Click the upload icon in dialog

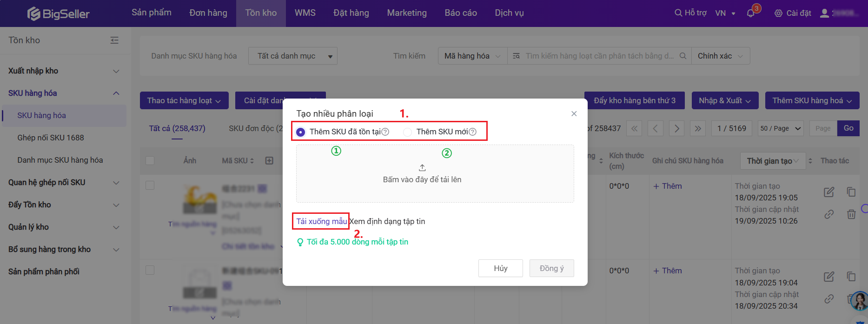(422, 168)
